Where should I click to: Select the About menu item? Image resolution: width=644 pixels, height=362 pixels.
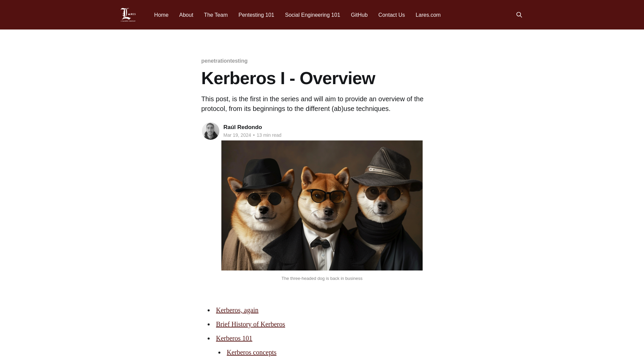(x=186, y=15)
